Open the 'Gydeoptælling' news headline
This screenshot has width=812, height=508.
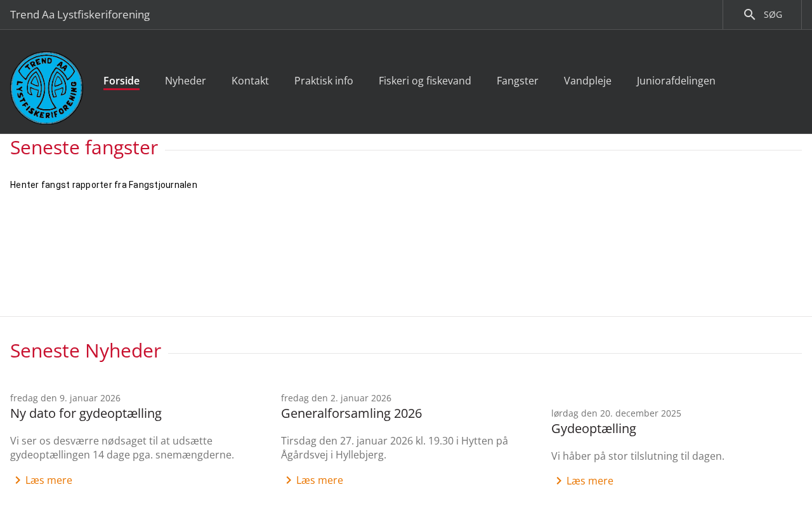click(x=593, y=429)
